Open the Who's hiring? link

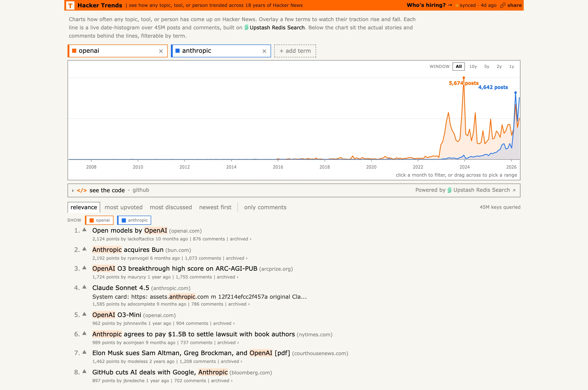click(x=429, y=5)
